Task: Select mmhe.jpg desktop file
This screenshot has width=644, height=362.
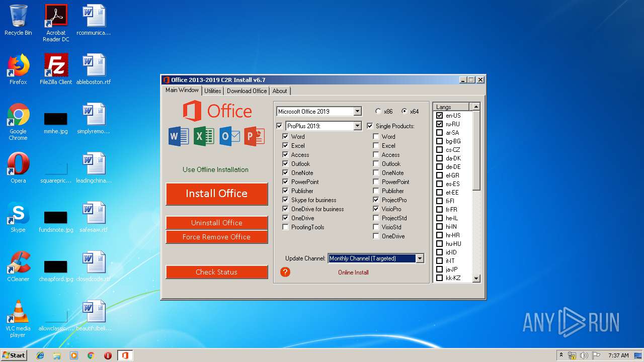Action: [56, 123]
